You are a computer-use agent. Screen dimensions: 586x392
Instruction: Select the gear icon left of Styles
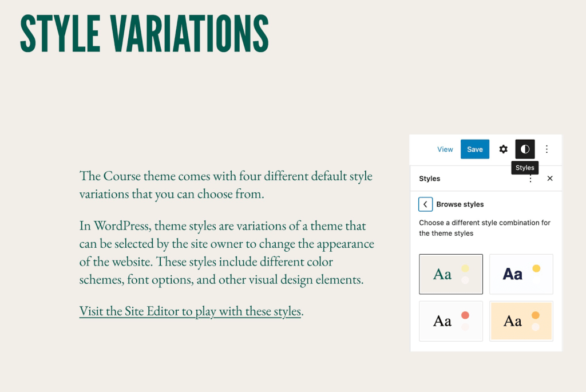503,149
